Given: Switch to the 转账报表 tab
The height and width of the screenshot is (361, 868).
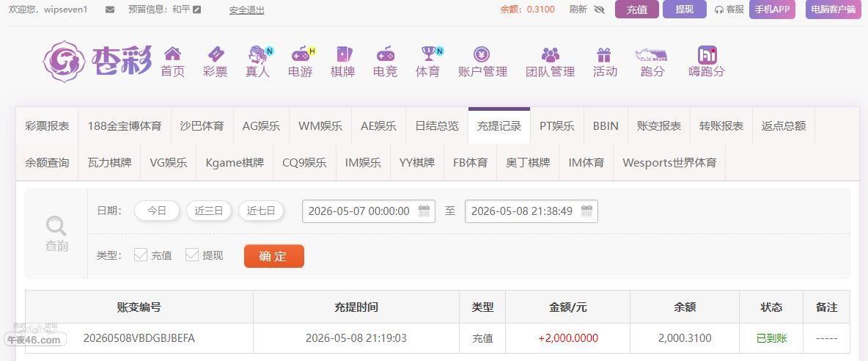Looking at the screenshot, I should point(721,125).
